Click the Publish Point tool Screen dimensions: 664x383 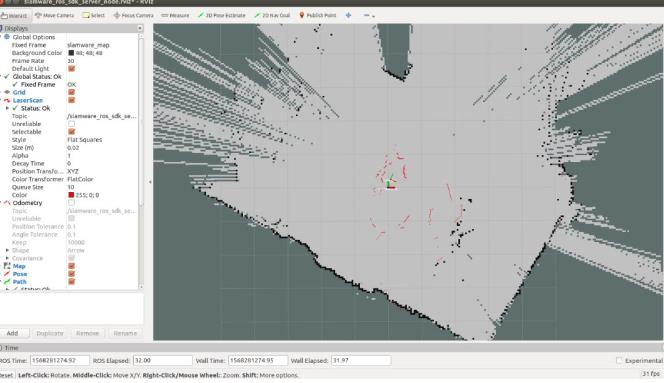318,15
